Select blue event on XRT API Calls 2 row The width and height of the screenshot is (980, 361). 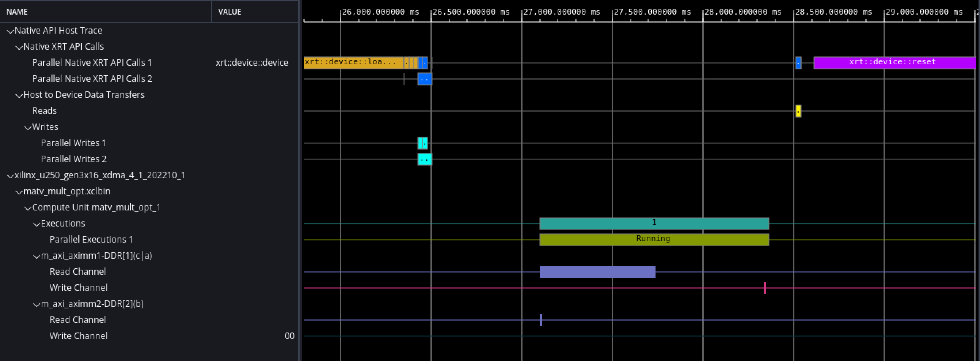point(425,79)
